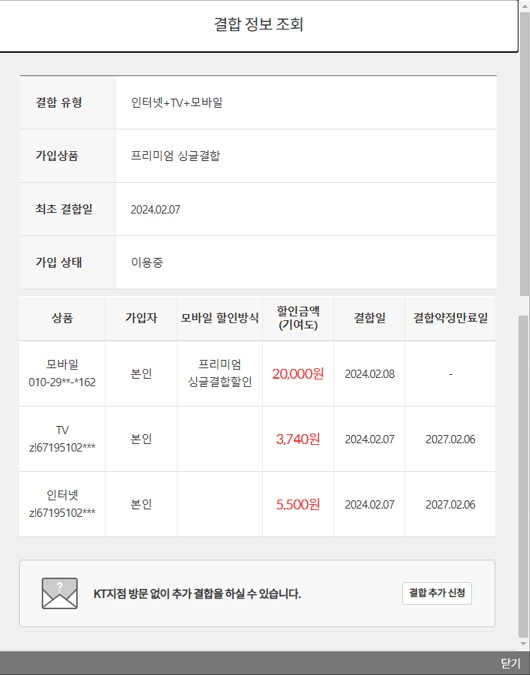Click the 이용중 가입 상태 value
The image size is (530, 675).
[x=147, y=263]
